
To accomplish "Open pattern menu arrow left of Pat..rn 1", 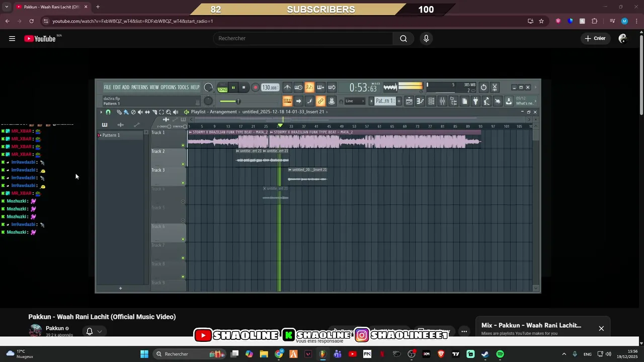I will tap(371, 101).
